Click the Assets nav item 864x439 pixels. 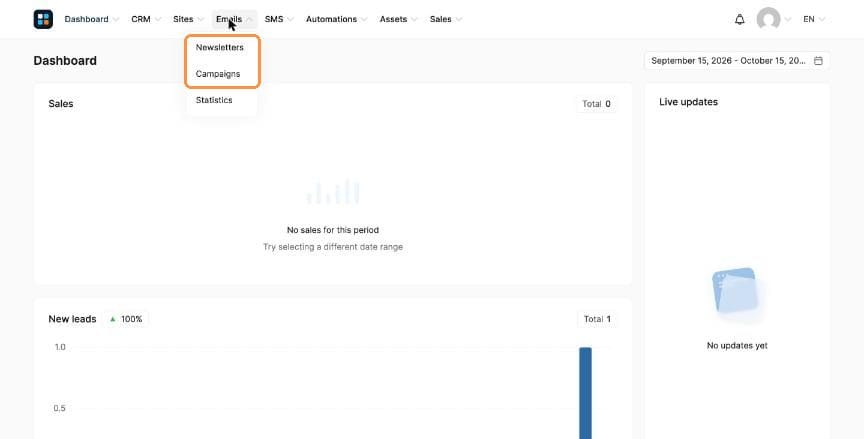click(x=393, y=19)
